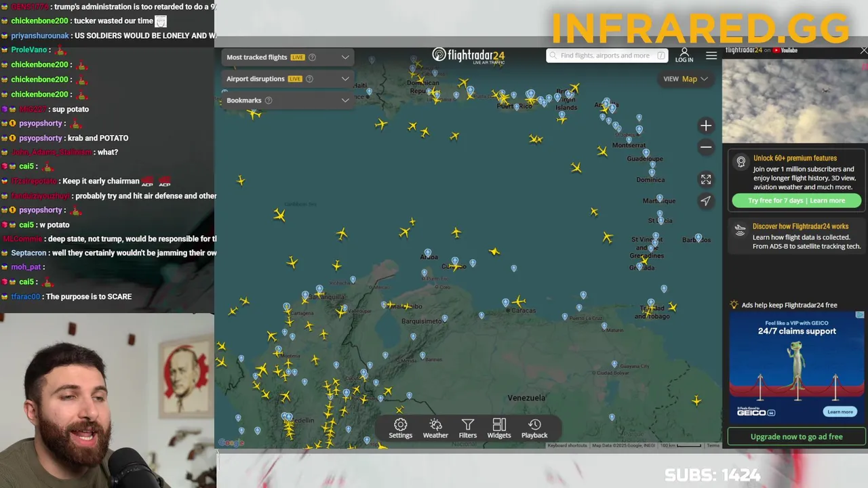Show help for Bookmarks
The image size is (868, 488).
[269, 100]
